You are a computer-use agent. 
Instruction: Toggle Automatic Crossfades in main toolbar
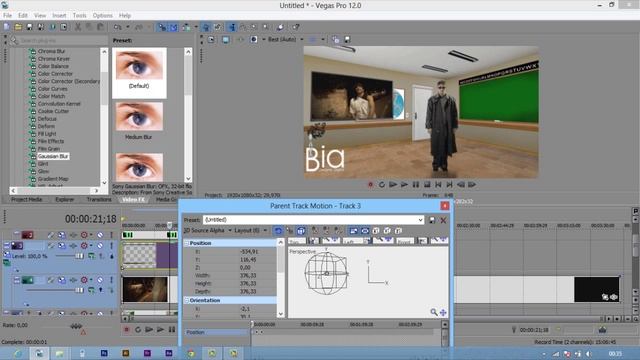[173, 27]
